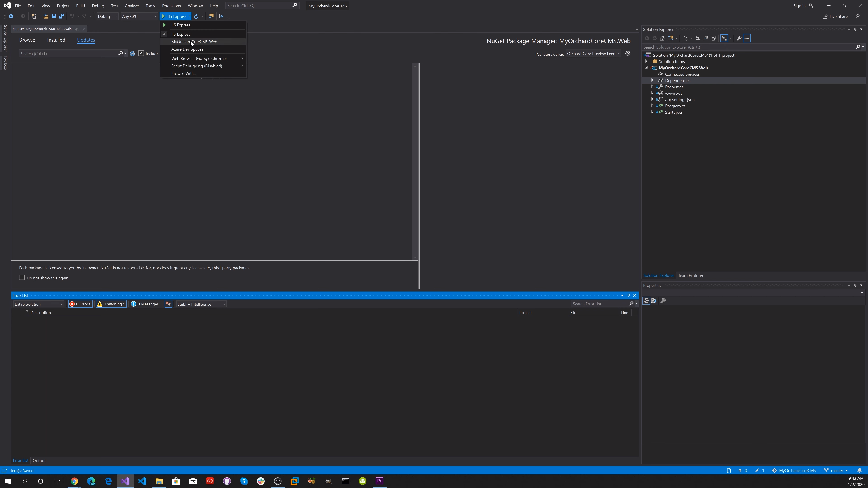The height and width of the screenshot is (488, 868).
Task: Toggle the 0 Messages filter button
Action: pos(145,304)
